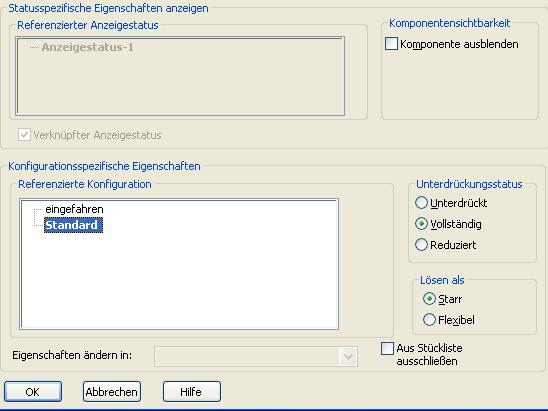Viewport: 548px width, 411px height.
Task: Click the Referenzierter Anzeigestatus list box
Action: [180, 76]
